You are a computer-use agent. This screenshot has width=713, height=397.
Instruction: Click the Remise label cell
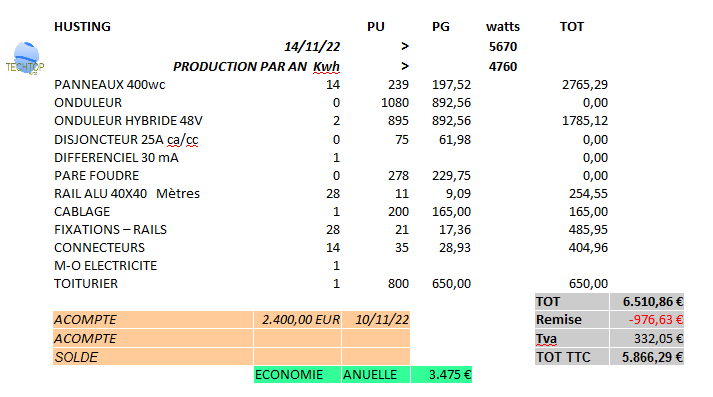click(572, 320)
